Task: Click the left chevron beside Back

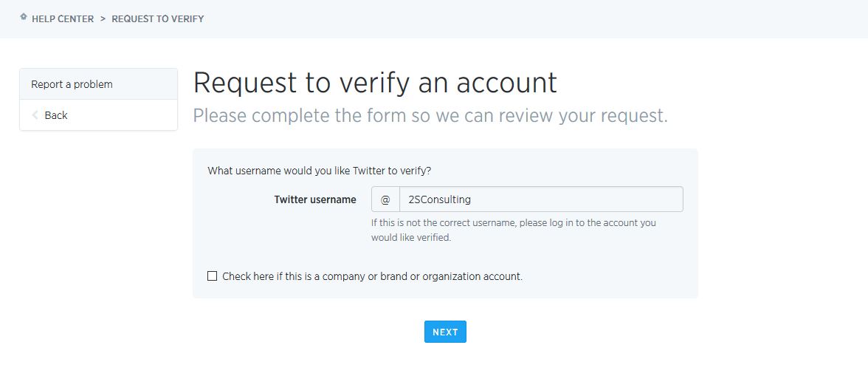Action: [35, 115]
